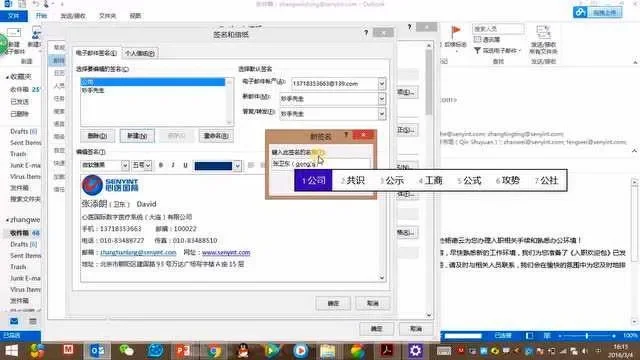Select the first signature in list
640x360 pixels.
[153, 82]
